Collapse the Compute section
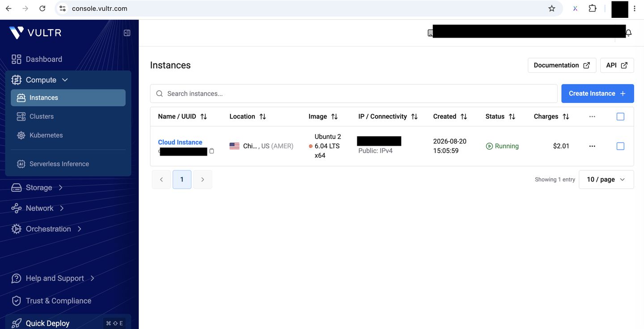 point(40,80)
